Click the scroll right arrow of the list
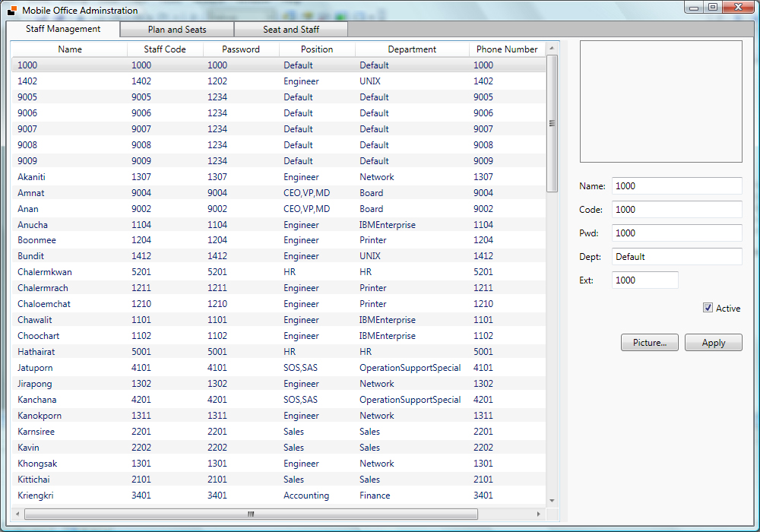This screenshot has width=760, height=532. (539, 515)
